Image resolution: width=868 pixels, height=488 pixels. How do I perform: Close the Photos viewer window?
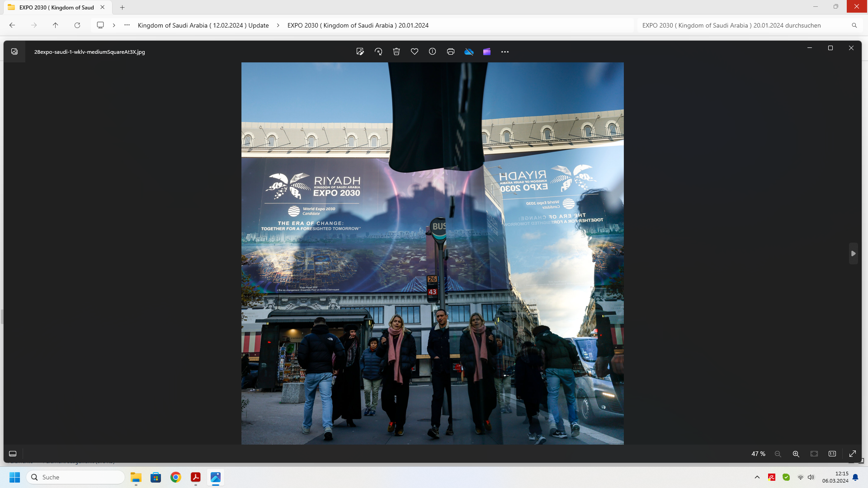(x=851, y=48)
